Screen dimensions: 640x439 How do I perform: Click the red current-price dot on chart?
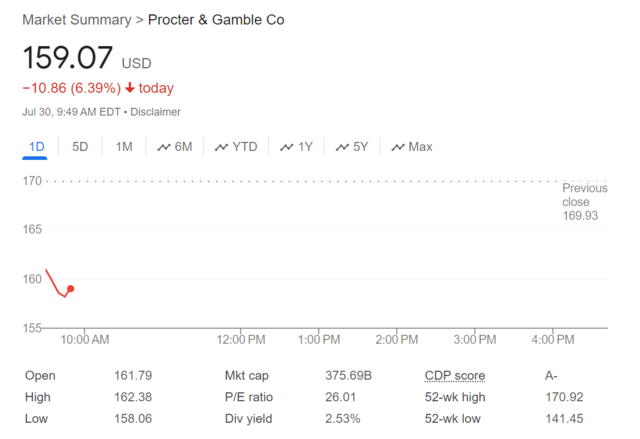tap(70, 289)
